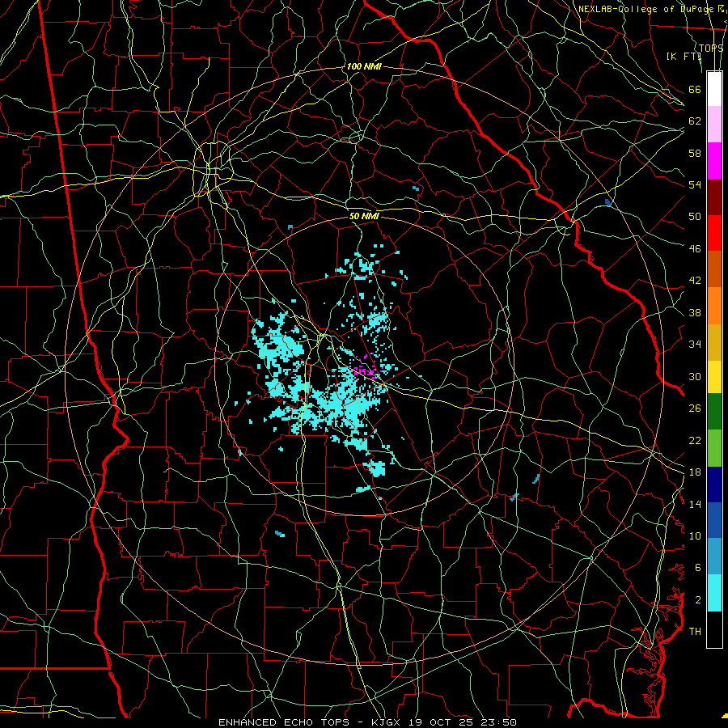Click the cyan legend band near 2
The width and height of the screenshot is (728, 728).
tap(714, 593)
